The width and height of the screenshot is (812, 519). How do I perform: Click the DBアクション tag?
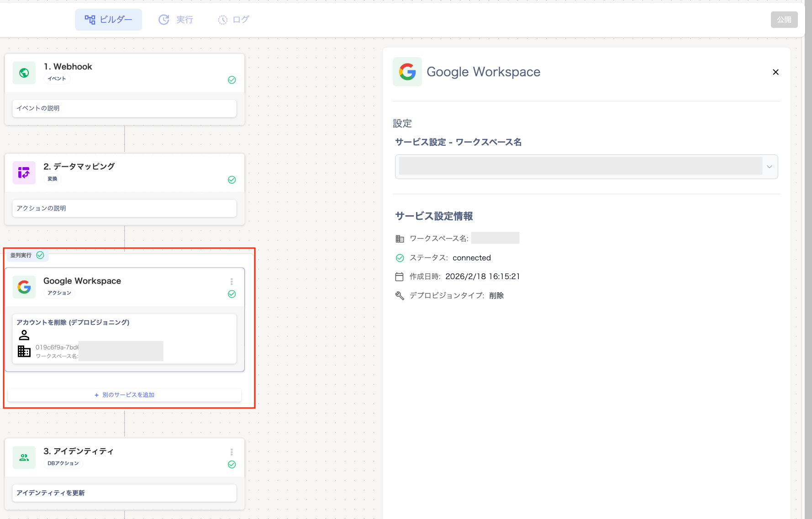point(63,463)
